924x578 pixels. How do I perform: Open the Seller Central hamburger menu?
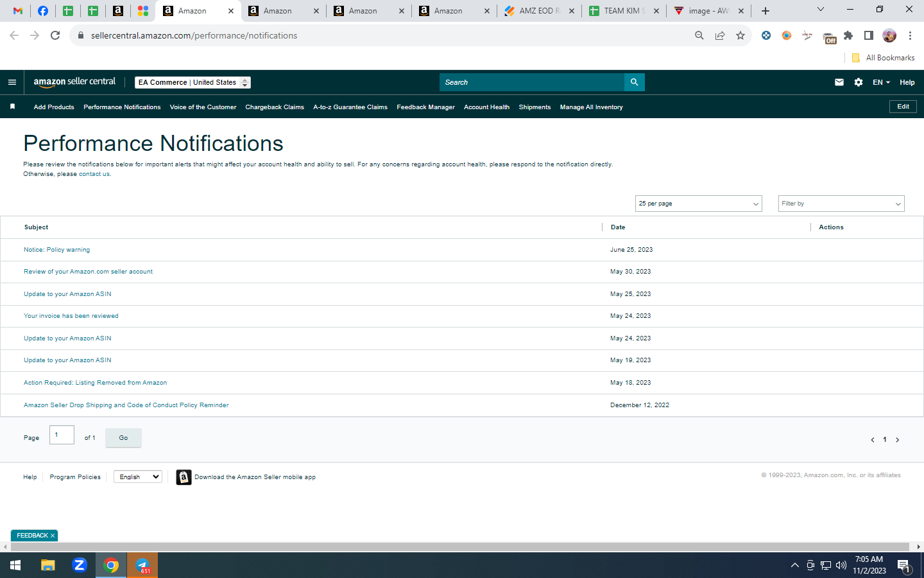click(12, 82)
